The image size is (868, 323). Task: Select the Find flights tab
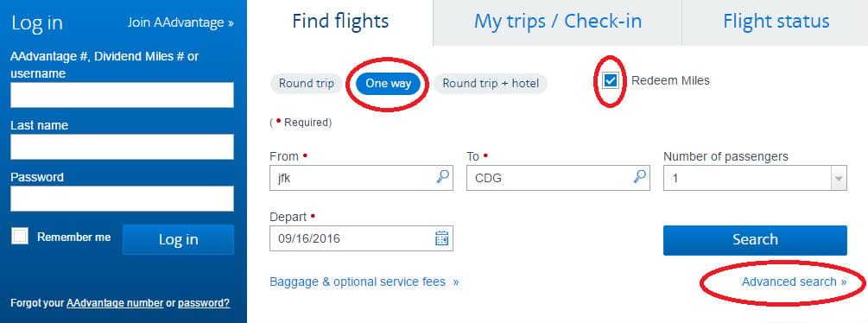340,22
